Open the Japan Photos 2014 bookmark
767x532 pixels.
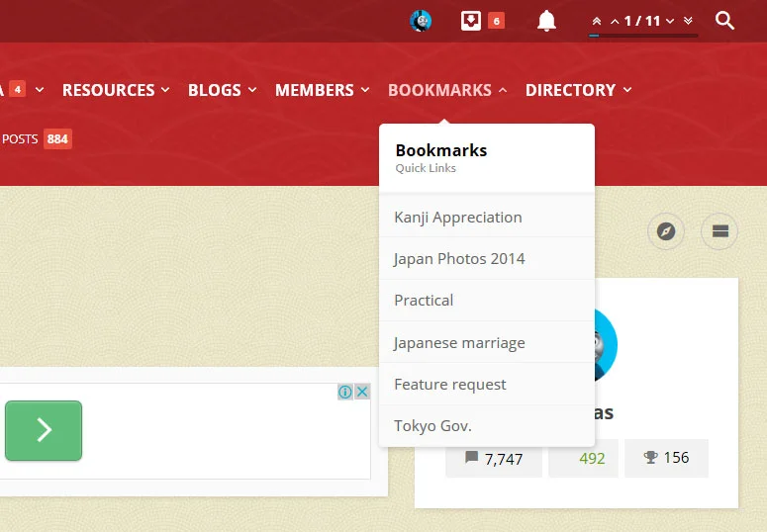point(487,258)
